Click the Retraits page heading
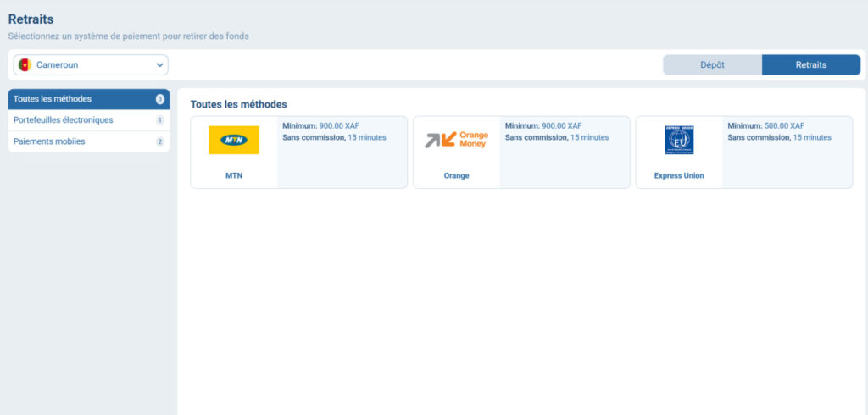Screen dimensions: 868x415 (x=31, y=19)
